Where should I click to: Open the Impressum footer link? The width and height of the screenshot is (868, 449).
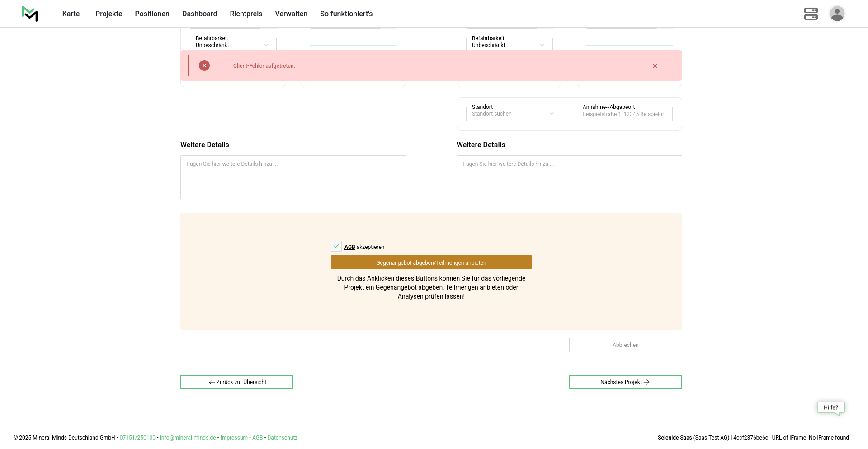234,438
